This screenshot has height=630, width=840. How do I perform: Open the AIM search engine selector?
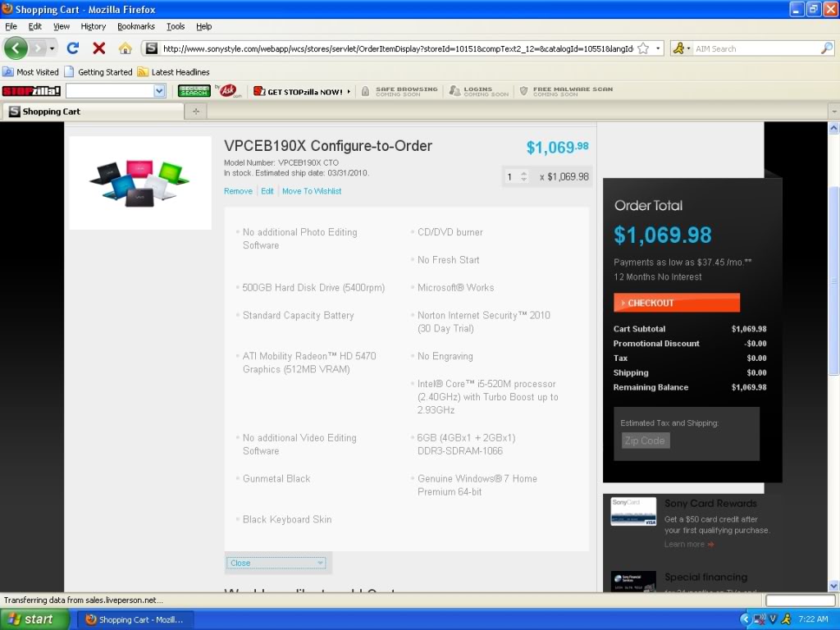[682, 48]
